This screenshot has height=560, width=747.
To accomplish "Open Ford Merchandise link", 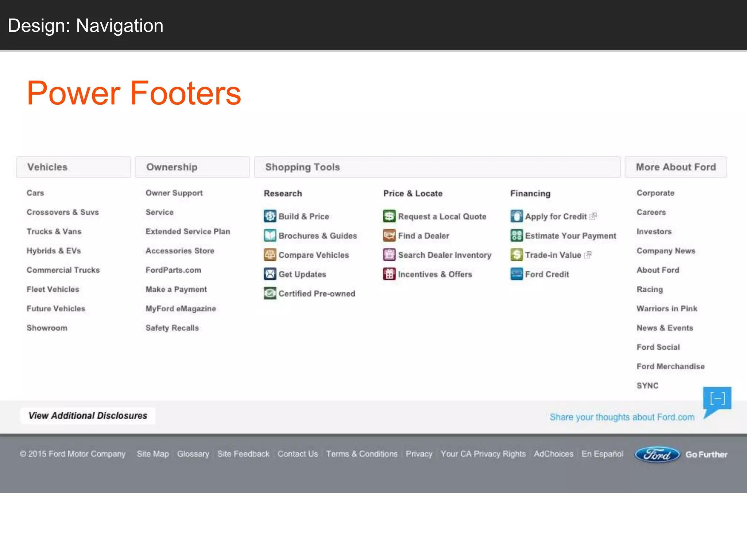I will [671, 367].
